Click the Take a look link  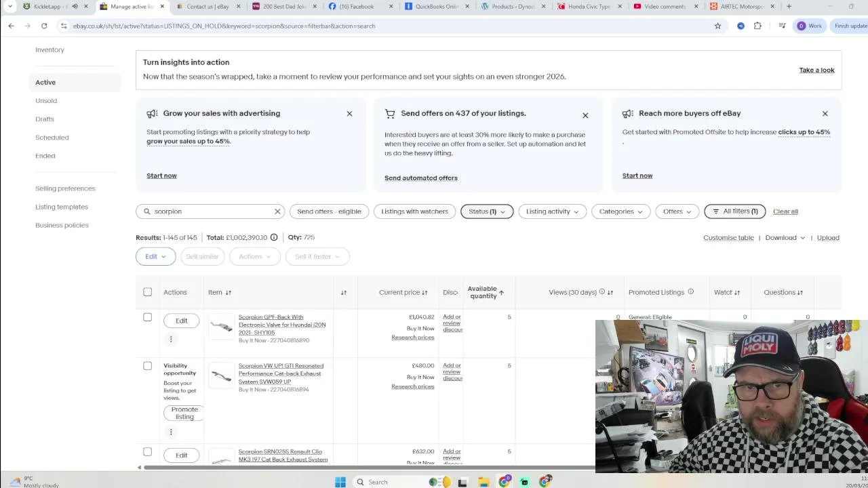tap(816, 70)
